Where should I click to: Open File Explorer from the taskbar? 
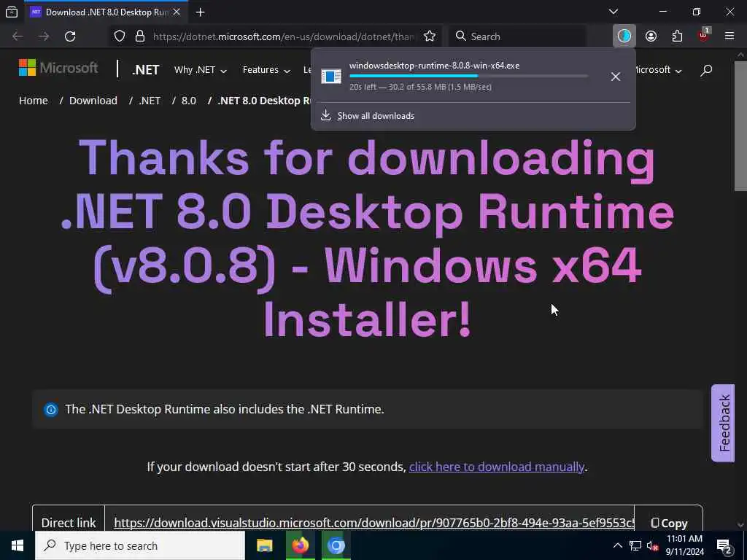click(264, 545)
